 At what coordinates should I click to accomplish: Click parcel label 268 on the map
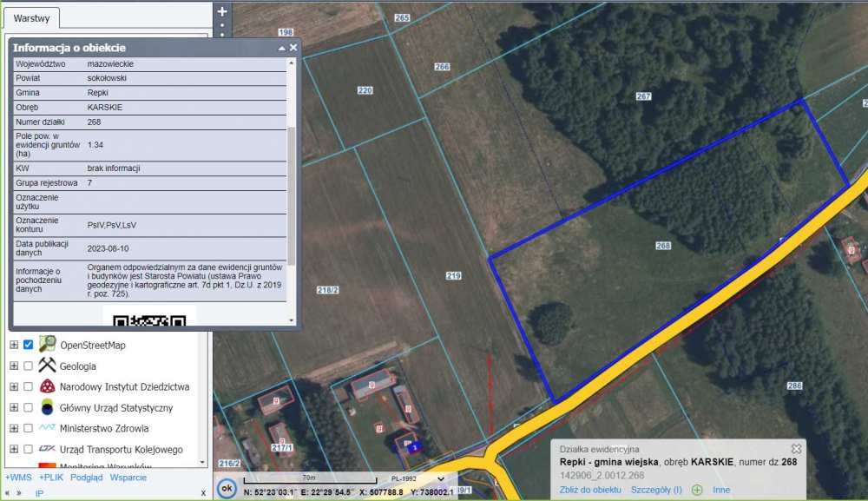[x=663, y=246]
